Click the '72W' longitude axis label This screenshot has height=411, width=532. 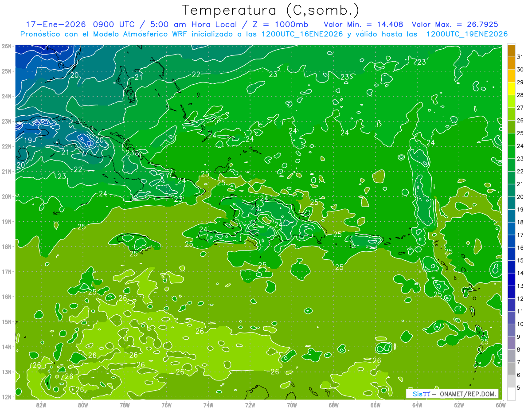250,405
